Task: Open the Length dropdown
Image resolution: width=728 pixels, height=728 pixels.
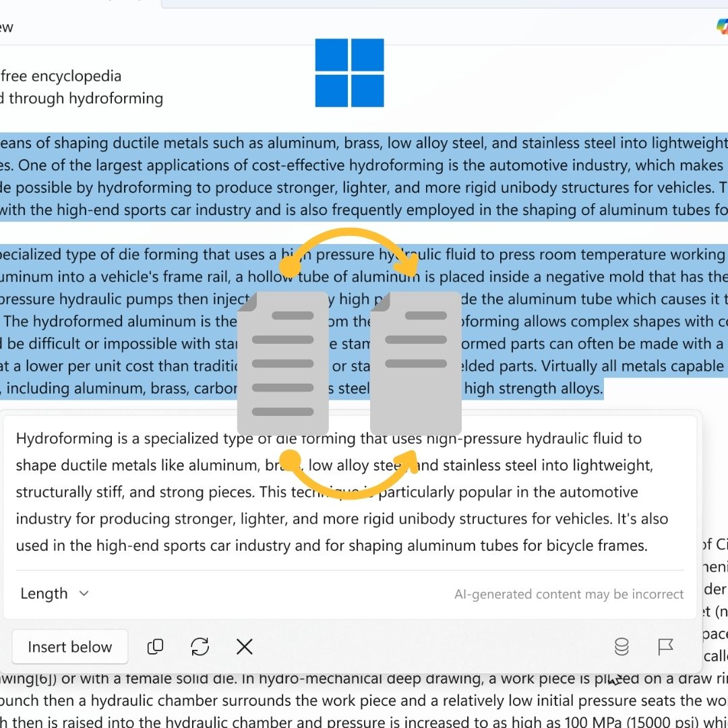Action: [x=54, y=594]
